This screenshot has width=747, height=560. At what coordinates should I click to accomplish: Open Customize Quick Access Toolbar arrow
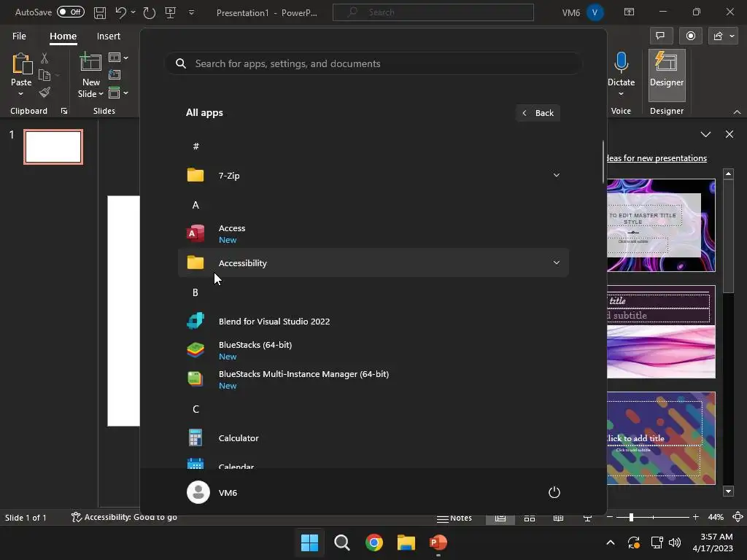pos(192,12)
